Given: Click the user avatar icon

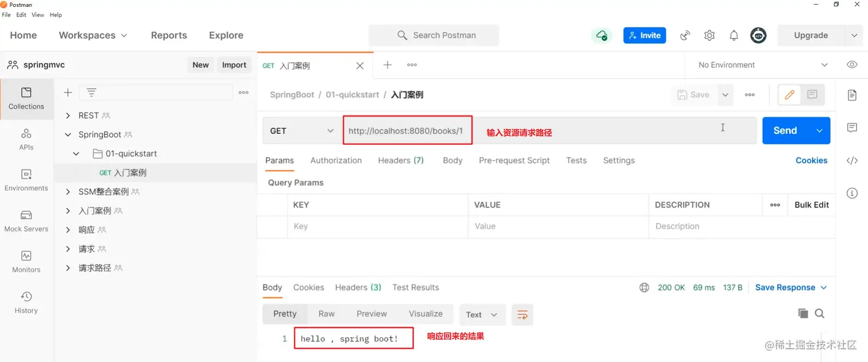Looking at the screenshot, I should [x=759, y=36].
